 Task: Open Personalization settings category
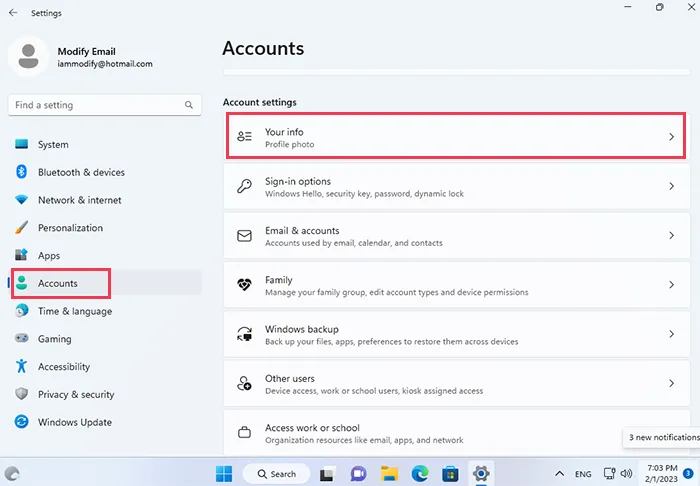pos(105,227)
